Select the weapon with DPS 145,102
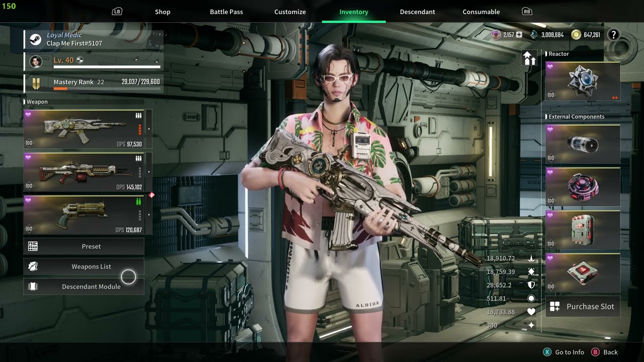The image size is (644, 362). click(84, 172)
